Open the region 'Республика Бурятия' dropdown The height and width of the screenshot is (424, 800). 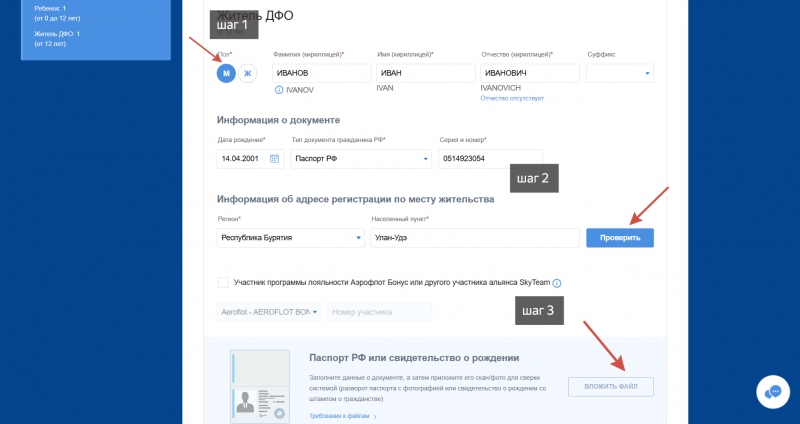pyautogui.click(x=290, y=238)
